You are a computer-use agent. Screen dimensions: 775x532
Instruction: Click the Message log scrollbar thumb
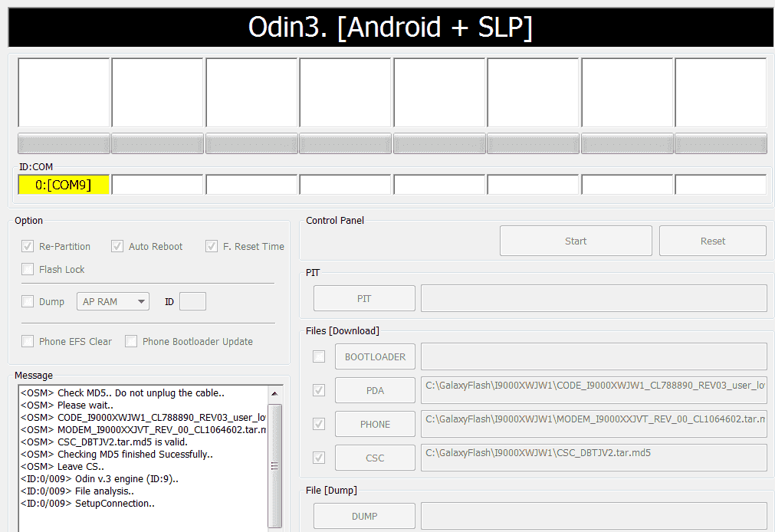274,465
